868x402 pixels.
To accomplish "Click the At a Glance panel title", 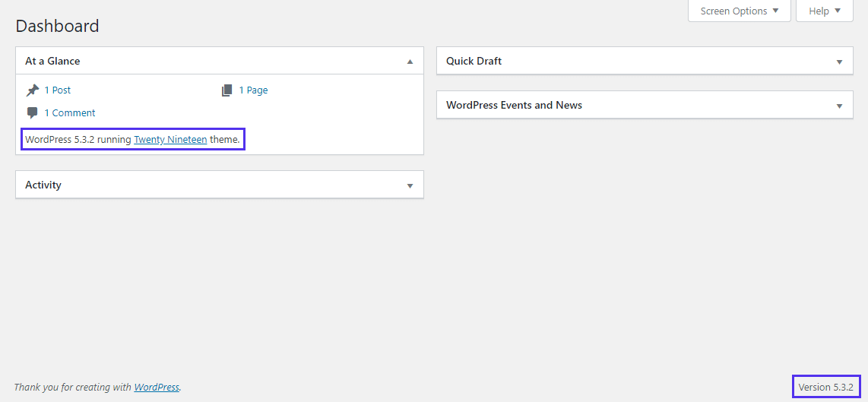I will point(52,61).
